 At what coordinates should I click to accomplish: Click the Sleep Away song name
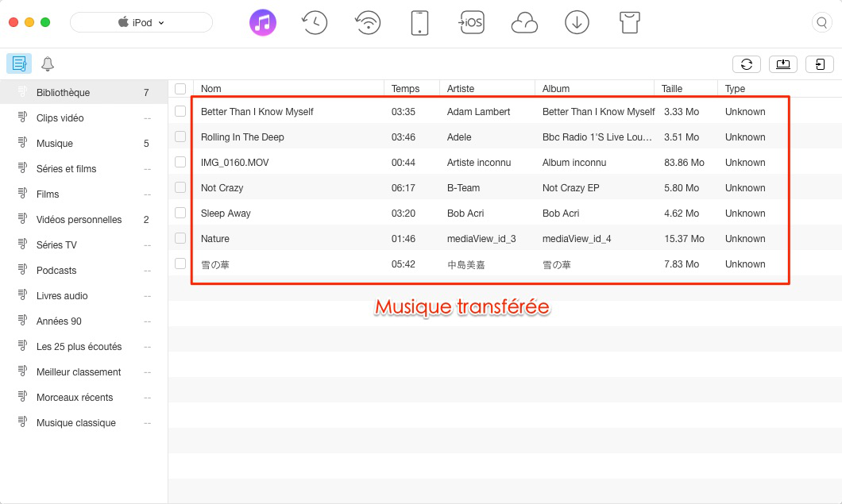(x=226, y=213)
